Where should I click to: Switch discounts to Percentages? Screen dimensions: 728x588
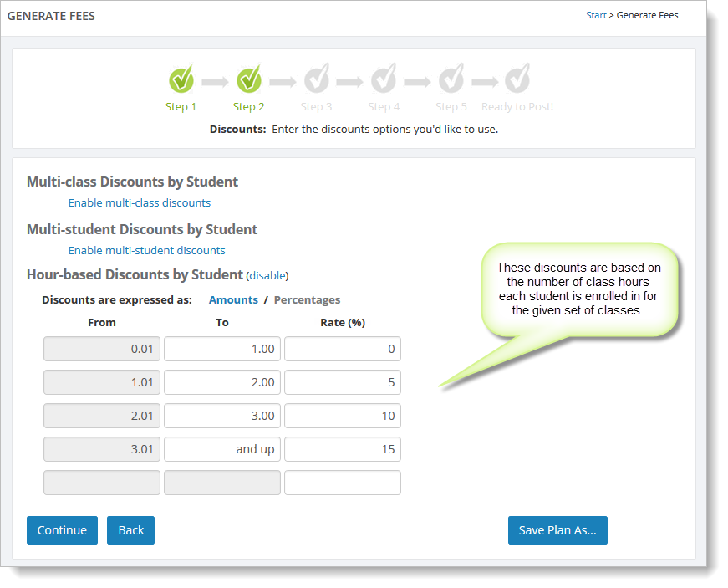pyautogui.click(x=307, y=300)
